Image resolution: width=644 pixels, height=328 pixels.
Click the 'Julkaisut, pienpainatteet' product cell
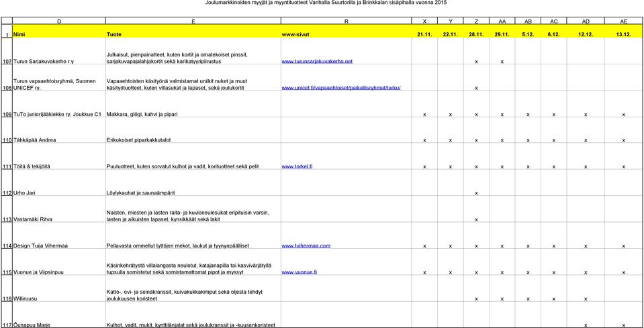point(193,51)
